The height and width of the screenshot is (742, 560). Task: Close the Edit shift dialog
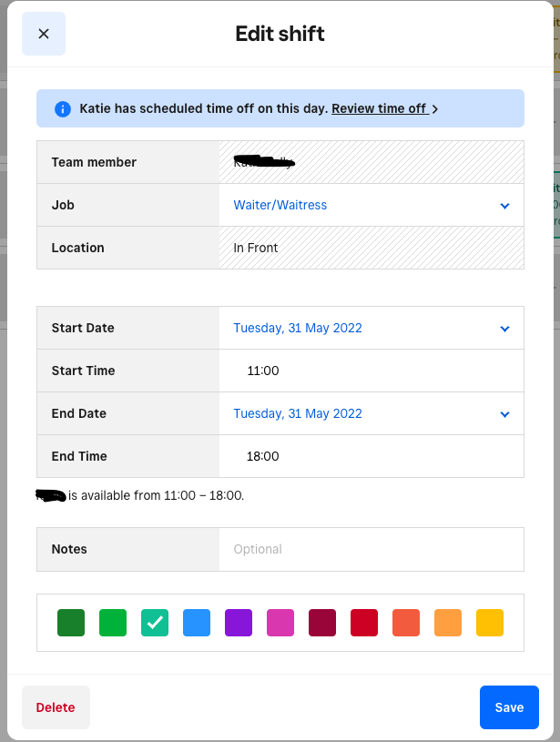tap(44, 34)
